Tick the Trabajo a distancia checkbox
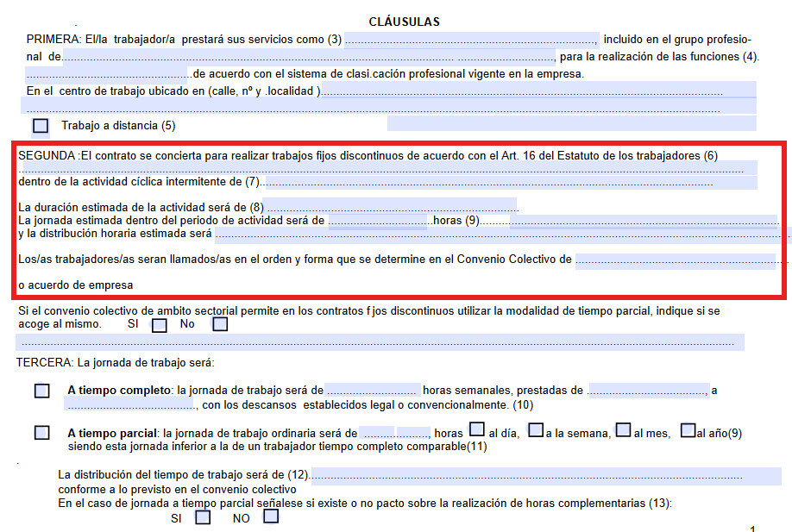792x532 pixels. pyautogui.click(x=41, y=126)
